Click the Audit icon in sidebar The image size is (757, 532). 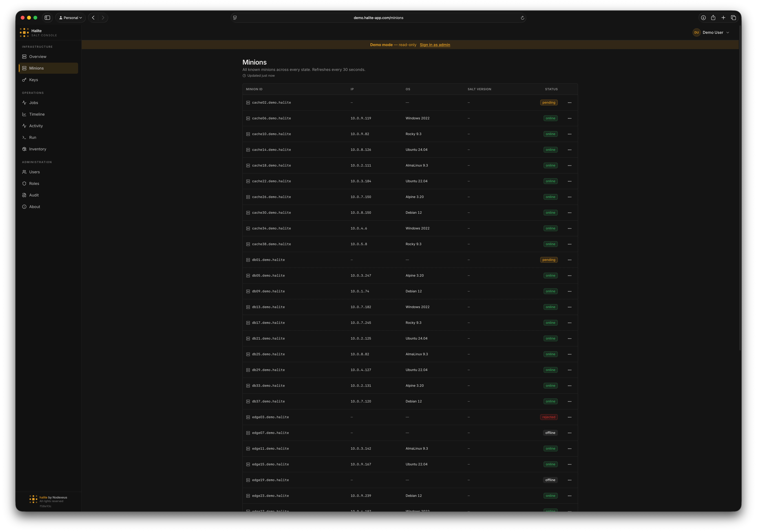click(x=24, y=195)
